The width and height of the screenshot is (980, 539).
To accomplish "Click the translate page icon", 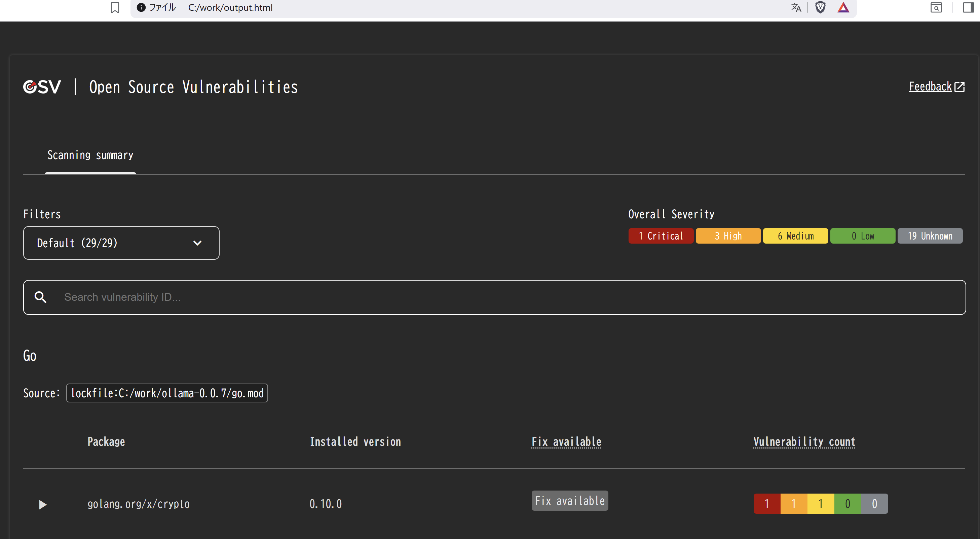I will click(796, 8).
